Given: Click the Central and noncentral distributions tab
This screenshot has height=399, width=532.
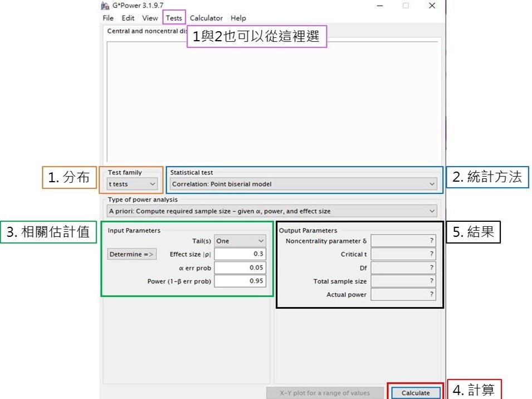Looking at the screenshot, I should click(147, 31).
